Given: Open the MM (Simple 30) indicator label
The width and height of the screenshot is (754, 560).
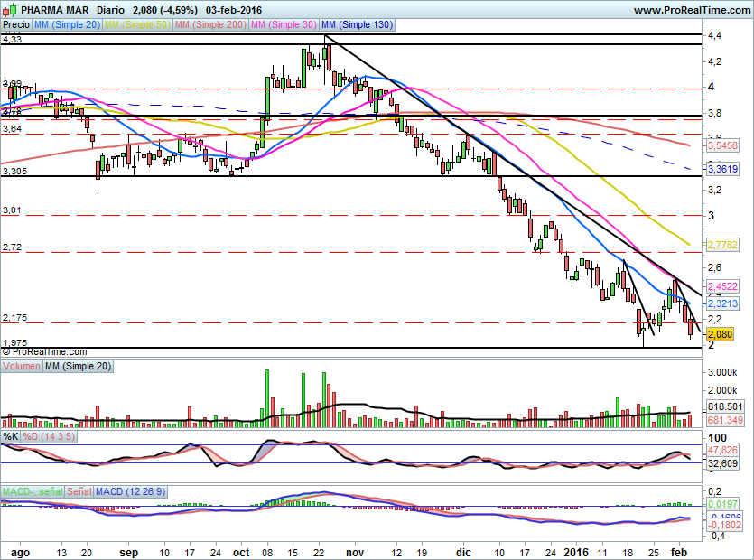Looking at the screenshot, I should point(284,25).
